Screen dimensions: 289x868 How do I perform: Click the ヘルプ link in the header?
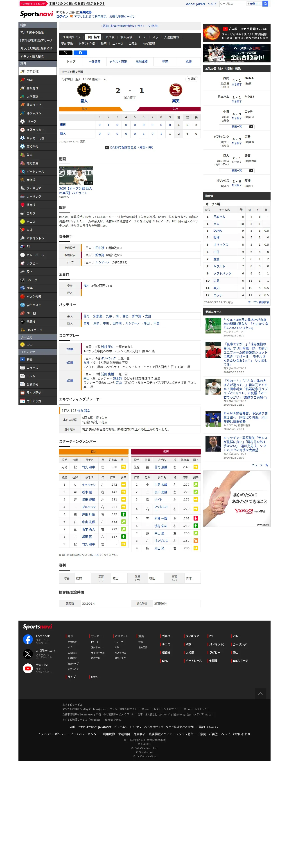[x=212, y=4]
